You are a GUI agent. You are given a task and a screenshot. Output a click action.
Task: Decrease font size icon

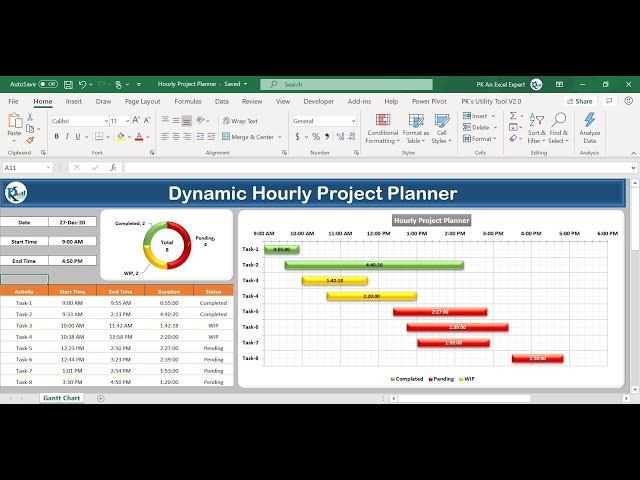147,120
